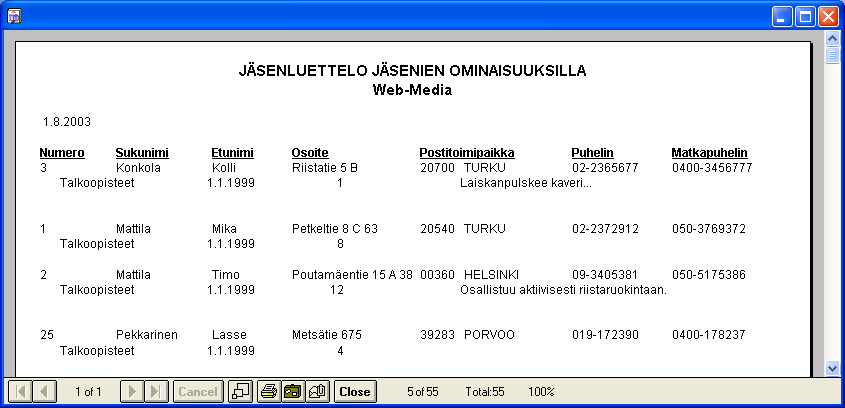Minimize the report preview window
Screen dimensions: 845x408
tap(781, 17)
